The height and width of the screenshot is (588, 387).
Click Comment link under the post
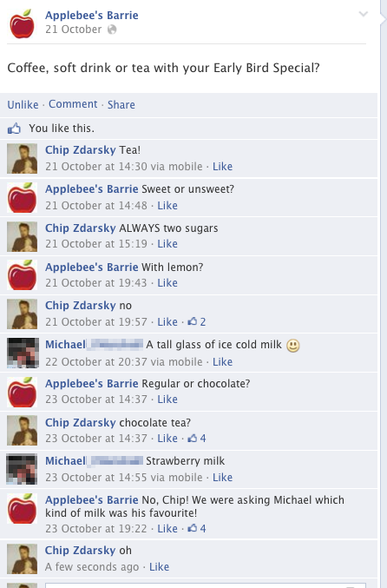coord(73,104)
